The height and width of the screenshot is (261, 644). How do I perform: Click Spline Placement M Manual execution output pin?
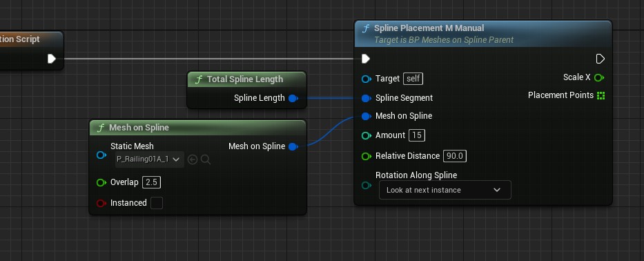(600, 59)
